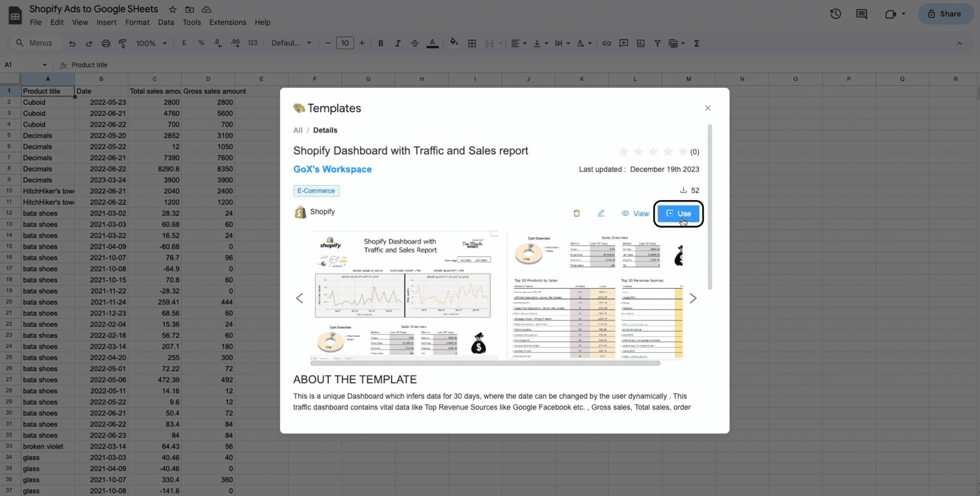Click the print icon
The image size is (980, 496).
106,43
